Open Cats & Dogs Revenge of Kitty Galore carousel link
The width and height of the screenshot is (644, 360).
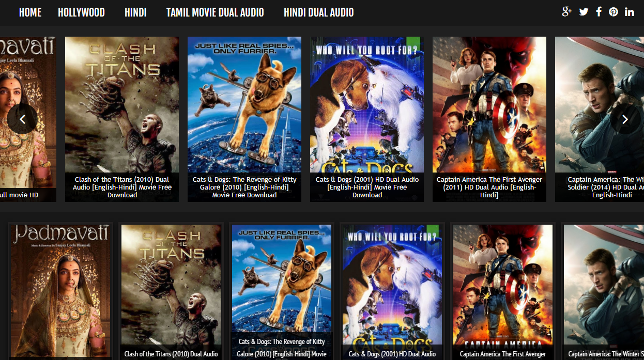tap(244, 187)
